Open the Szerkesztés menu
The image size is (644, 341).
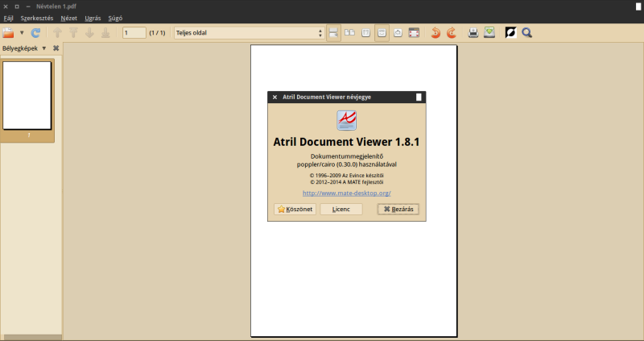coord(37,19)
